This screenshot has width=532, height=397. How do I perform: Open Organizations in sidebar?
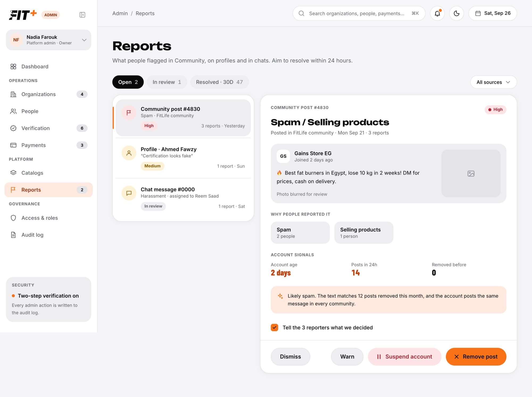[x=49, y=94]
